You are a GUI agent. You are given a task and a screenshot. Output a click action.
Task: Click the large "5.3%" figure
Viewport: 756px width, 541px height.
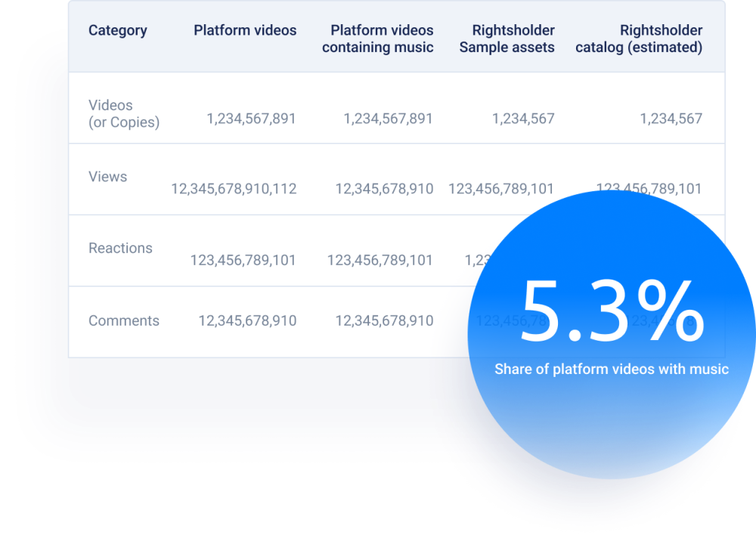point(612,311)
